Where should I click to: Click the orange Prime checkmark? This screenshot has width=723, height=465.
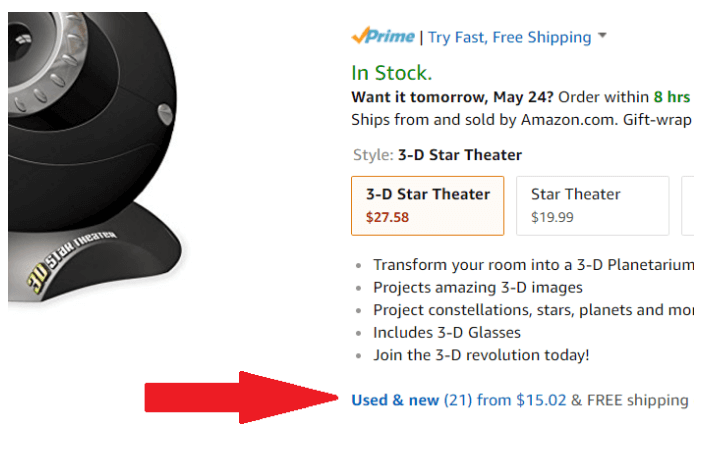coord(360,36)
